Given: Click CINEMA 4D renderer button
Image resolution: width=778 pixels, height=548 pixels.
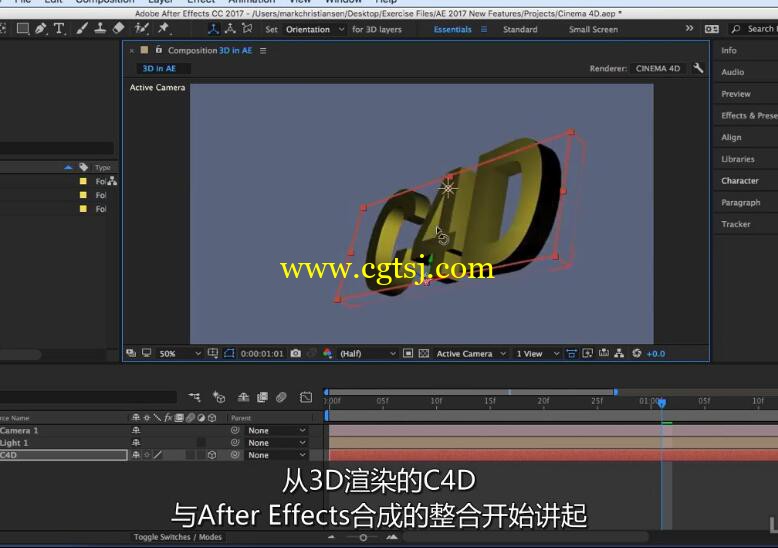Looking at the screenshot, I should [658, 68].
